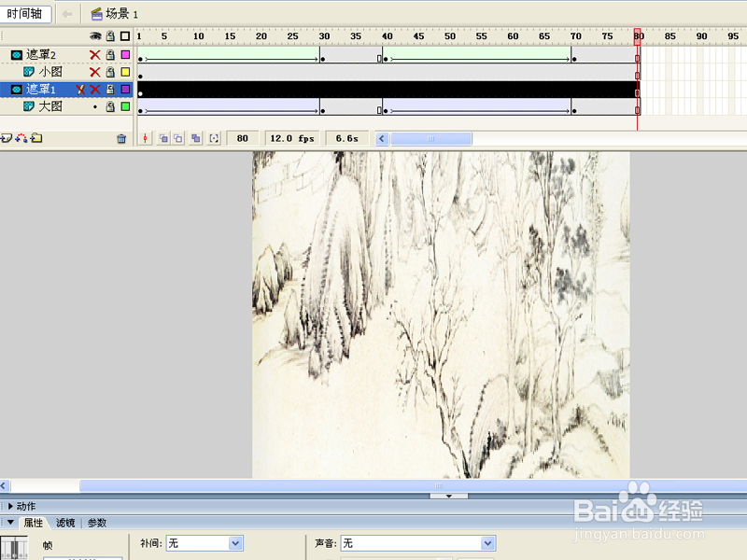Click the 场景 1 scene label

point(115,14)
